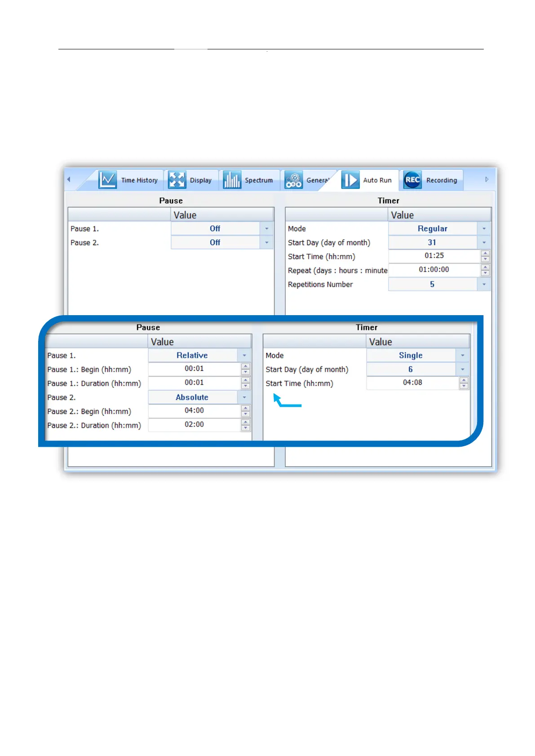Decrease Pause 1 Begin with spinner
535x756 pixels.
point(246,372)
